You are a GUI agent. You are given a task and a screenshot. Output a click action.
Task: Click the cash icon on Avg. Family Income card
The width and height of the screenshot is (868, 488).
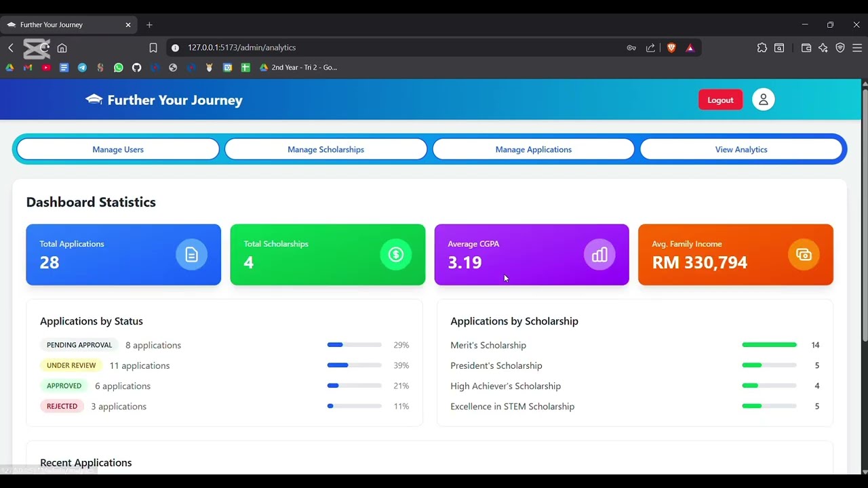pyautogui.click(x=804, y=255)
